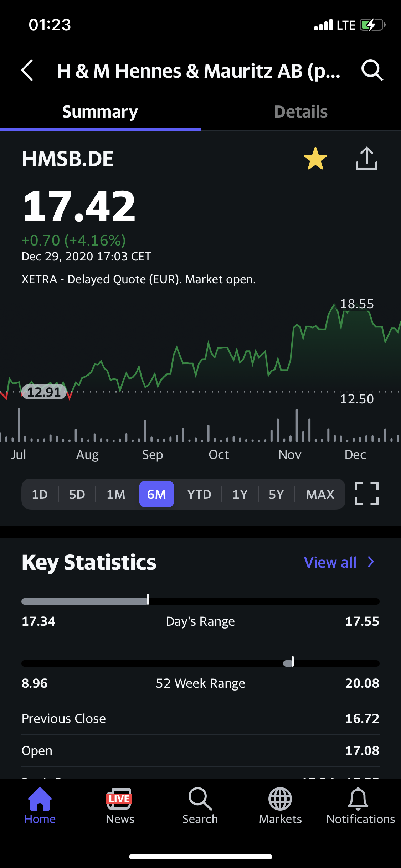This screenshot has height=868, width=401.
Task: Tap the Dec month axis label
Action: pyautogui.click(x=355, y=455)
